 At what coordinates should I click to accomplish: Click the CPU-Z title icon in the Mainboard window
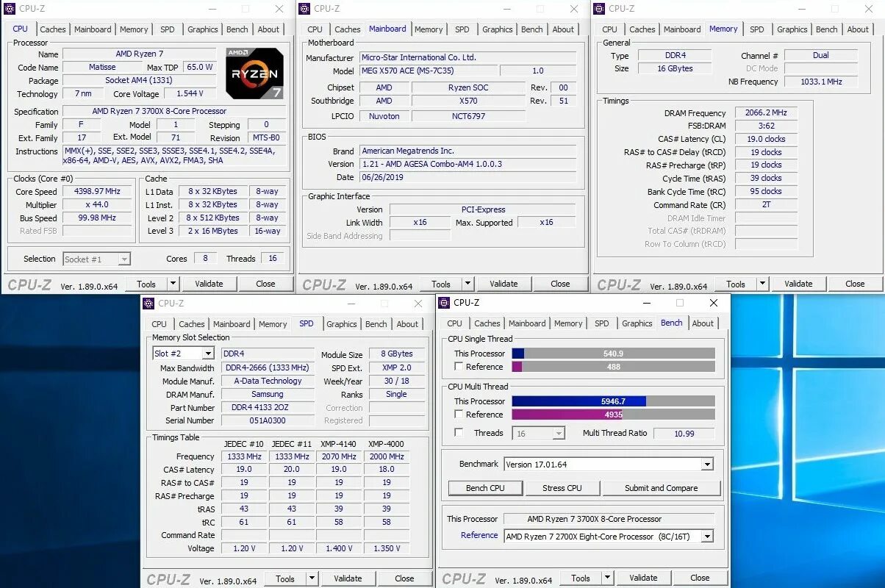304,9
